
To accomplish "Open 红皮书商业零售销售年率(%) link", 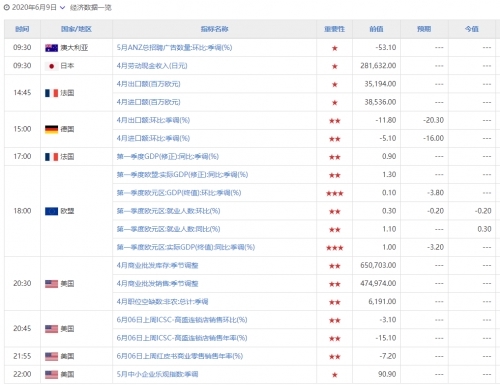I will pyautogui.click(x=180, y=356).
